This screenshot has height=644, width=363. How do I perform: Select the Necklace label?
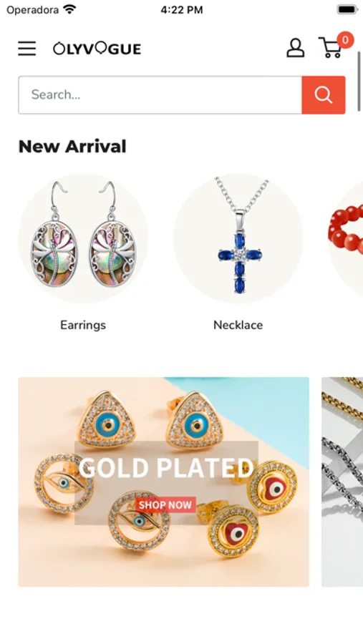pos(238,325)
